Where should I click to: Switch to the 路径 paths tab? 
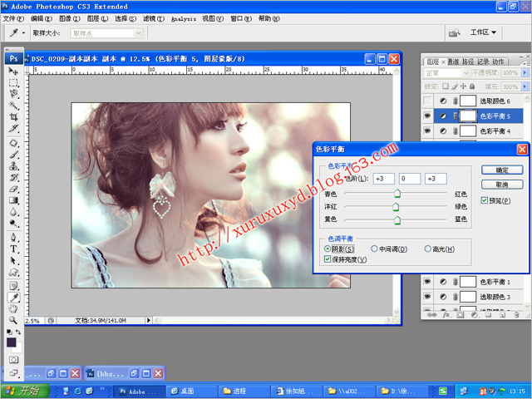tap(468, 62)
